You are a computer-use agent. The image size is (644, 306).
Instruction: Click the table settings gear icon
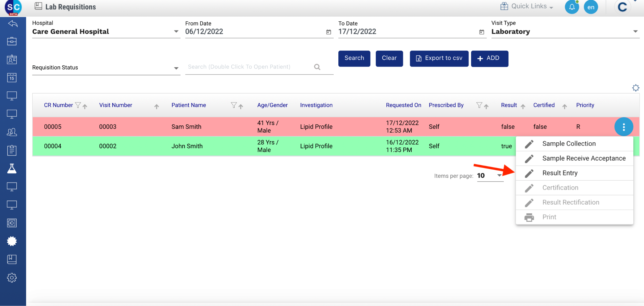pyautogui.click(x=636, y=88)
